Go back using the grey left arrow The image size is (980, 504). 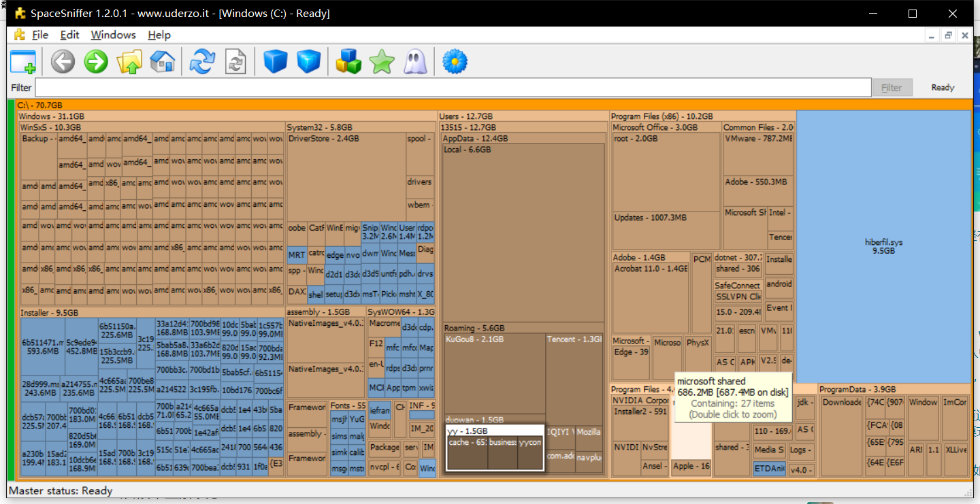coord(63,62)
